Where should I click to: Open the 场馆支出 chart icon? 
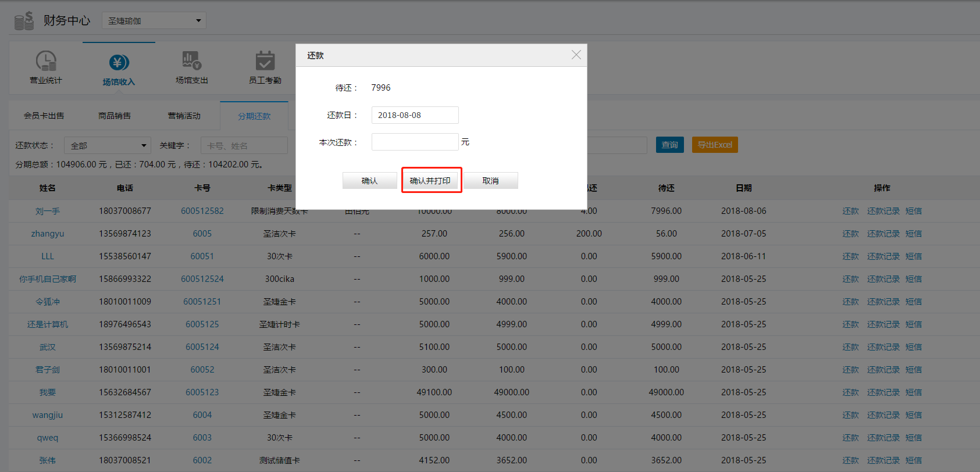click(192, 60)
